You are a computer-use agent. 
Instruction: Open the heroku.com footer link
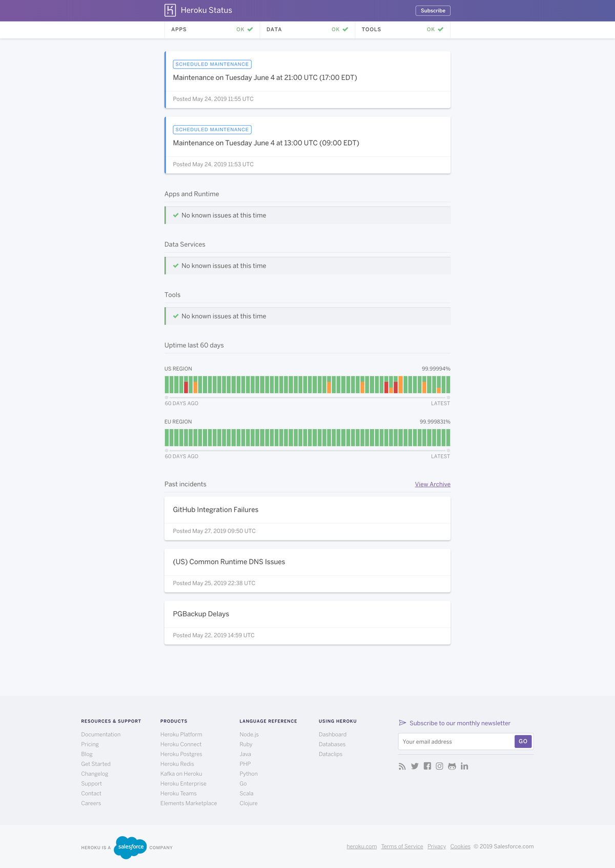(x=362, y=846)
